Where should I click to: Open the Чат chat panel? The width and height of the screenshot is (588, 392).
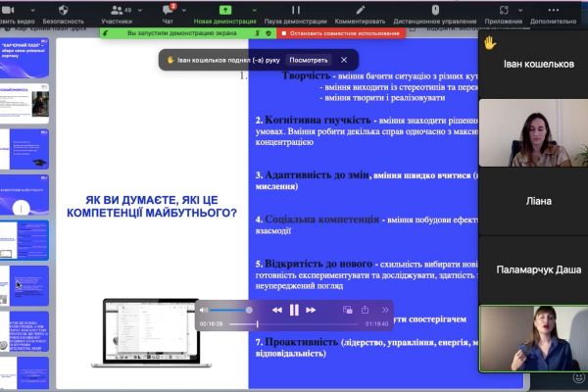coord(168,13)
